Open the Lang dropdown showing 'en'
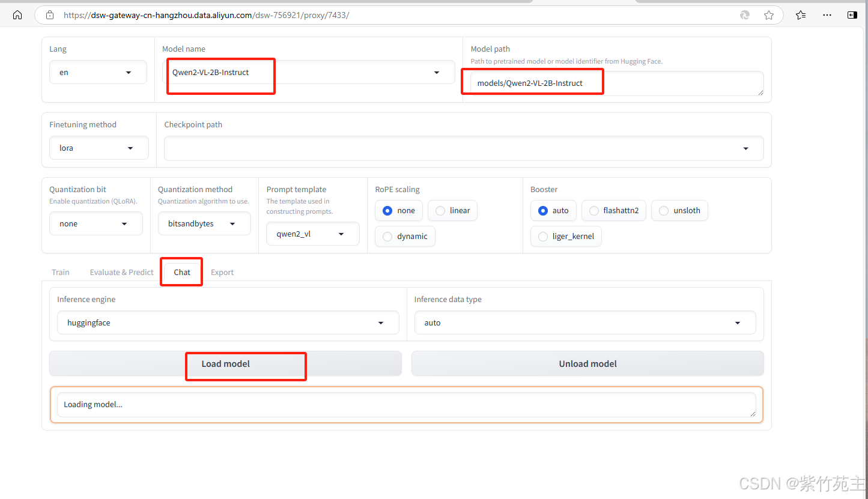The height and width of the screenshot is (499, 868). (x=98, y=72)
